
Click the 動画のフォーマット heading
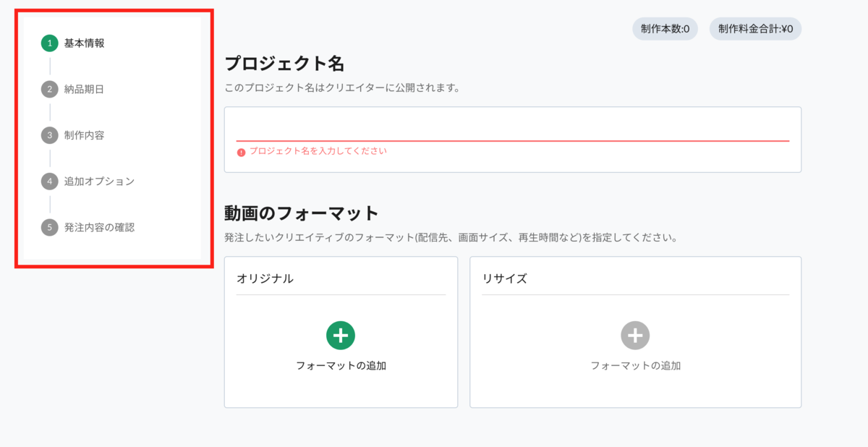302,213
